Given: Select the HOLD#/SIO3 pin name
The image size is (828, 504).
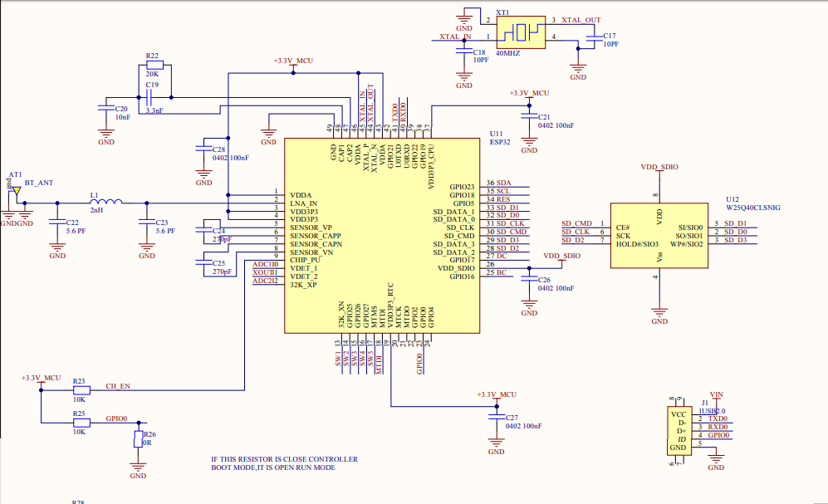Looking at the screenshot, I should coord(637,244).
